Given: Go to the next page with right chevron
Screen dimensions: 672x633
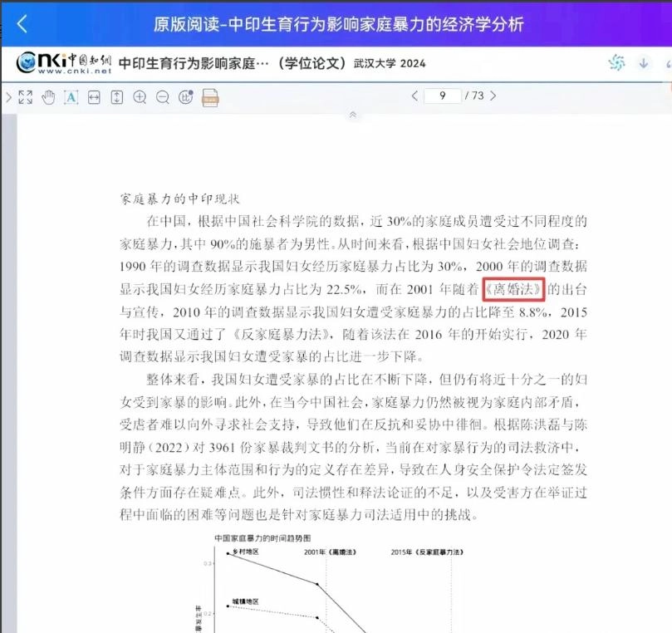Looking at the screenshot, I should 492,96.
